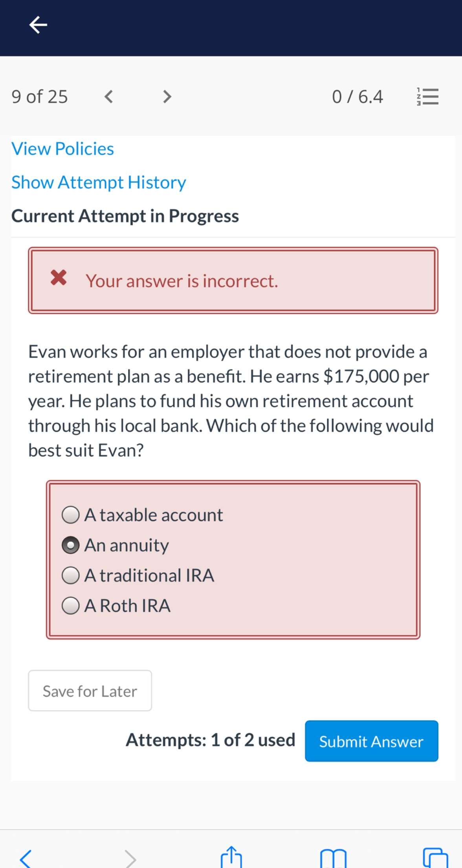Advance to the next question chevron
The image size is (462, 868).
(166, 96)
